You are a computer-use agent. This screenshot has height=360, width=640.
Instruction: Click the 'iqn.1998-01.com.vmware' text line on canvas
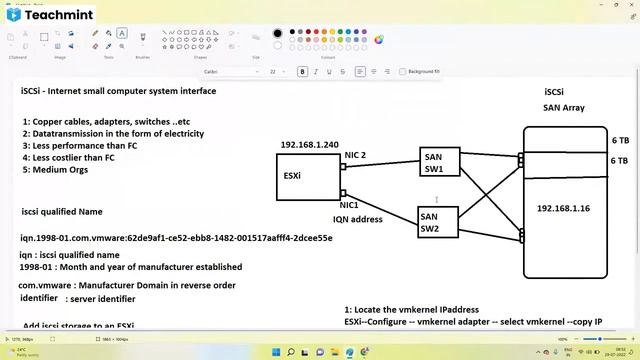[x=176, y=238]
